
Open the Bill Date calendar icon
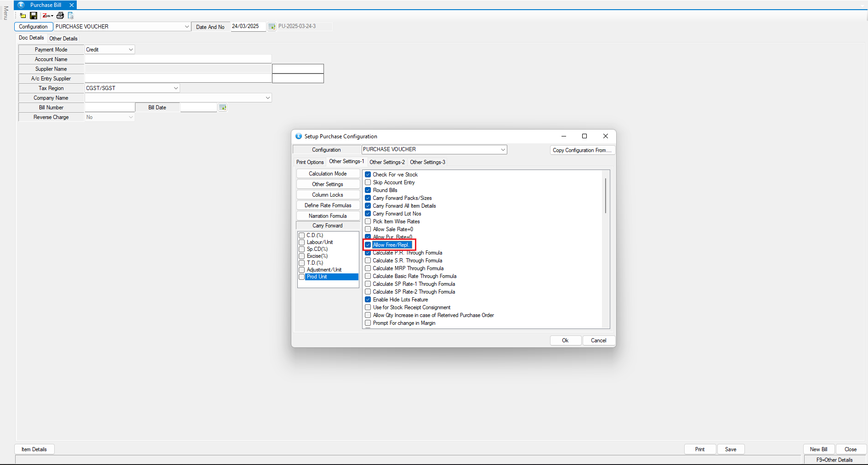coord(223,108)
